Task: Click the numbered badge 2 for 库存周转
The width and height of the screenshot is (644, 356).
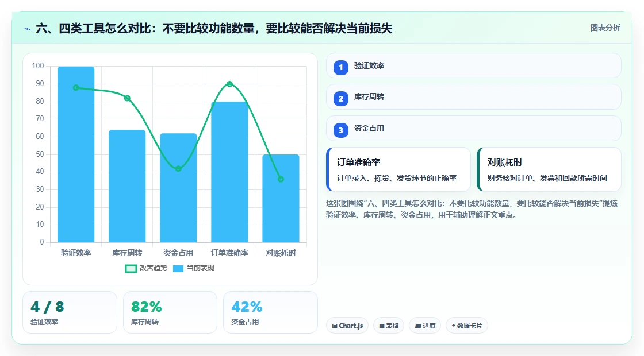Action: pyautogui.click(x=340, y=98)
